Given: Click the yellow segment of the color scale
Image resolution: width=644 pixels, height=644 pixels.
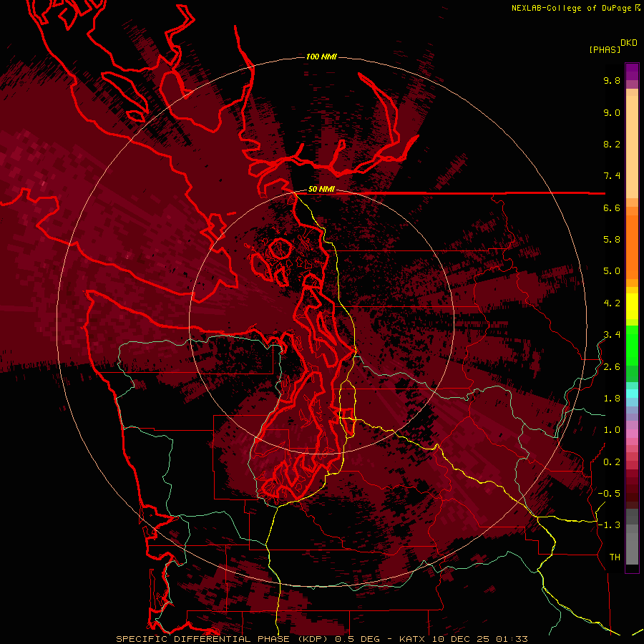Looking at the screenshot, I should (632, 306).
